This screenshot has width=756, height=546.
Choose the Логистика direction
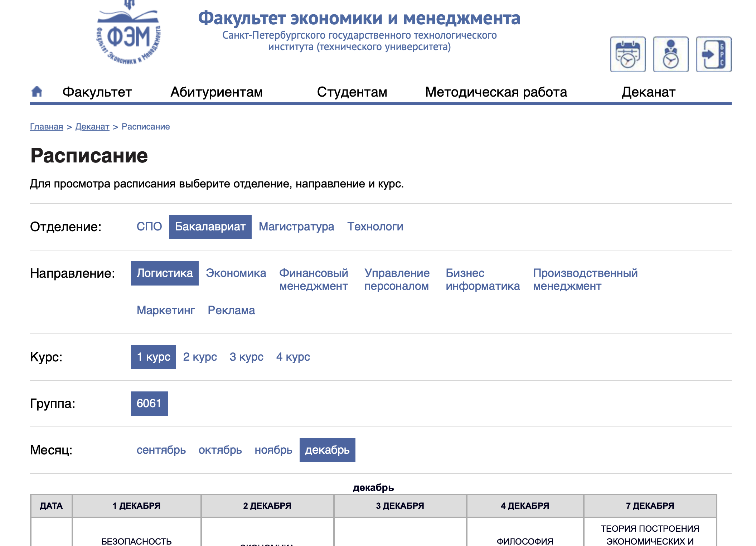(165, 273)
